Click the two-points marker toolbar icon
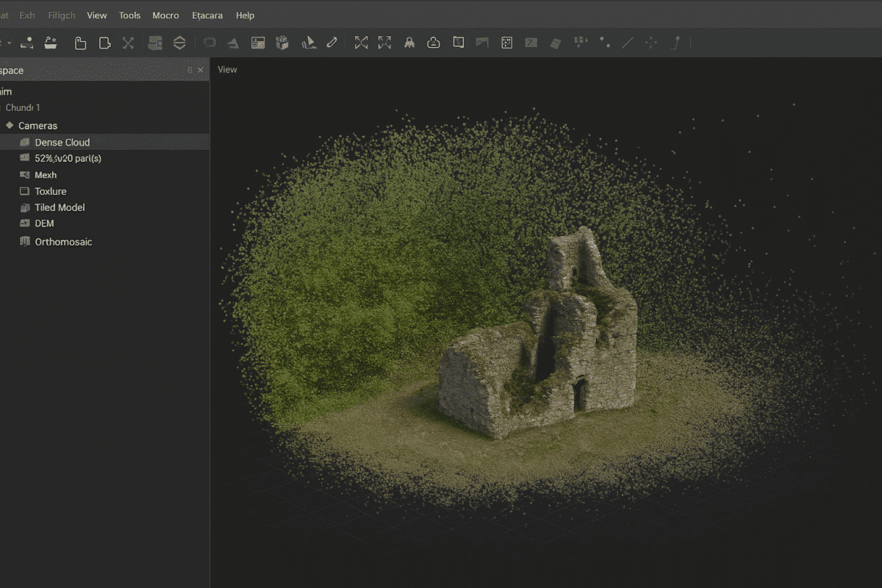882x588 pixels. point(604,43)
